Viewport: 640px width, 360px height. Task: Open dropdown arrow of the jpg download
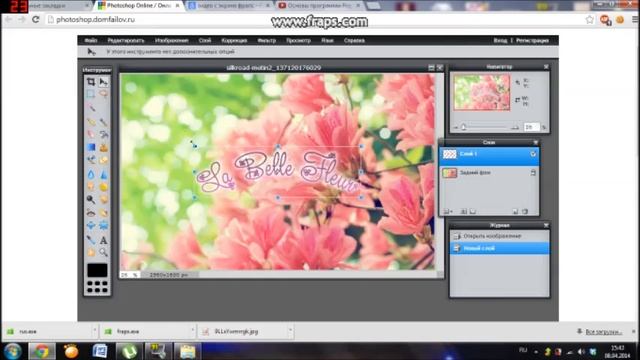tap(290, 331)
